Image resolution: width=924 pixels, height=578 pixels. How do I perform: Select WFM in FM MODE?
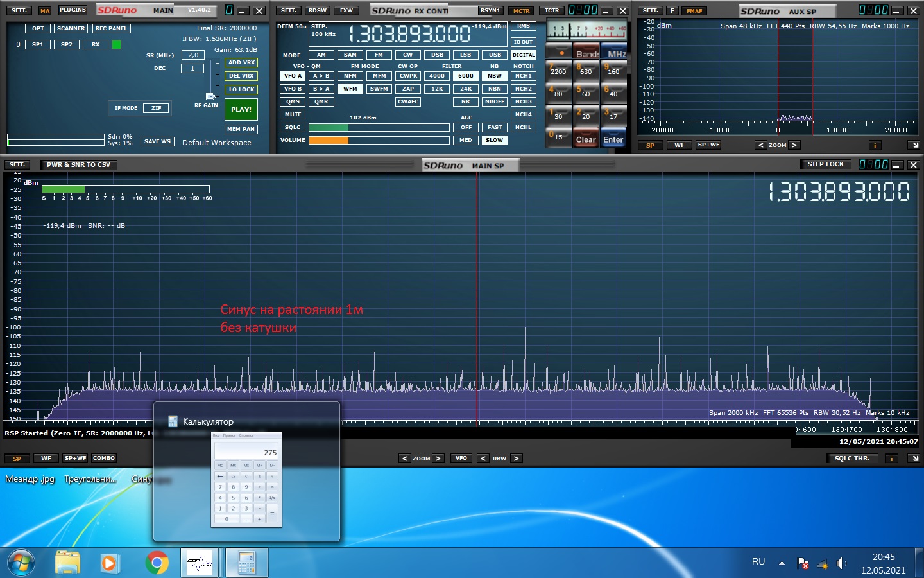point(350,89)
